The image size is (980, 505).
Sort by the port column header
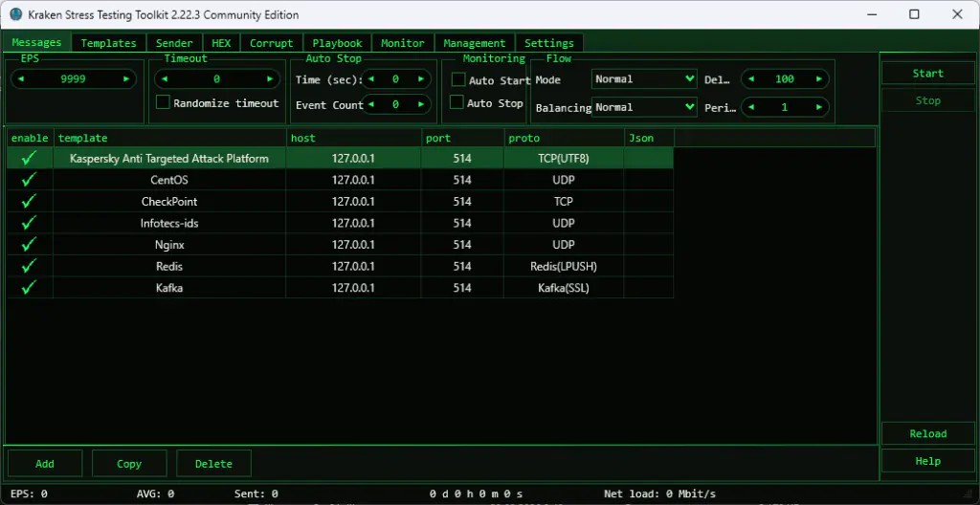click(462, 138)
